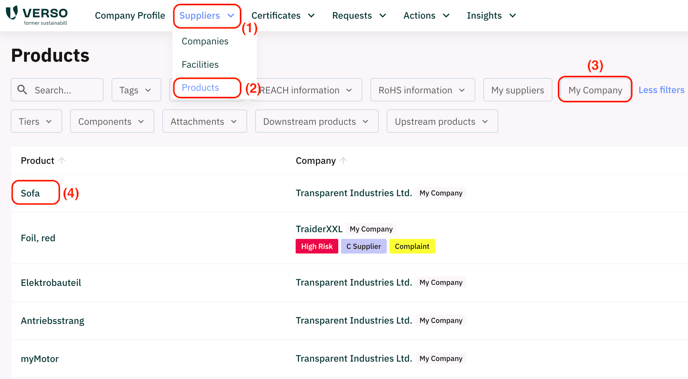Click into the Search field
The height and width of the screenshot is (379, 688).
click(57, 90)
